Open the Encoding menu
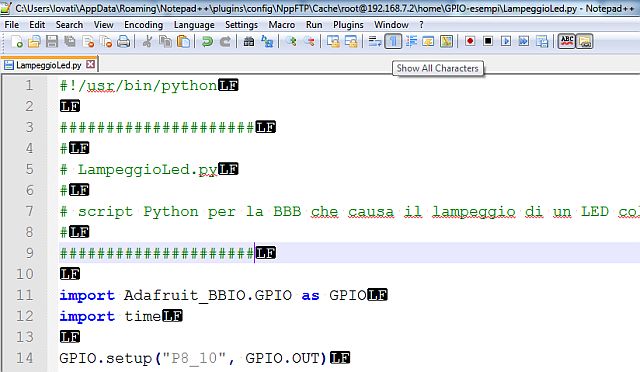The height and width of the screenshot is (372, 640). (143, 25)
